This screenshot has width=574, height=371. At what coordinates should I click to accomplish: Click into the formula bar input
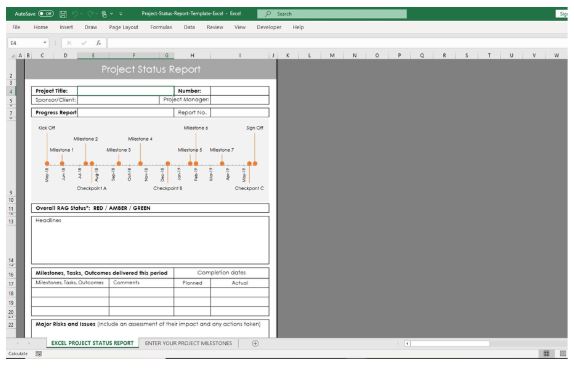click(x=337, y=43)
